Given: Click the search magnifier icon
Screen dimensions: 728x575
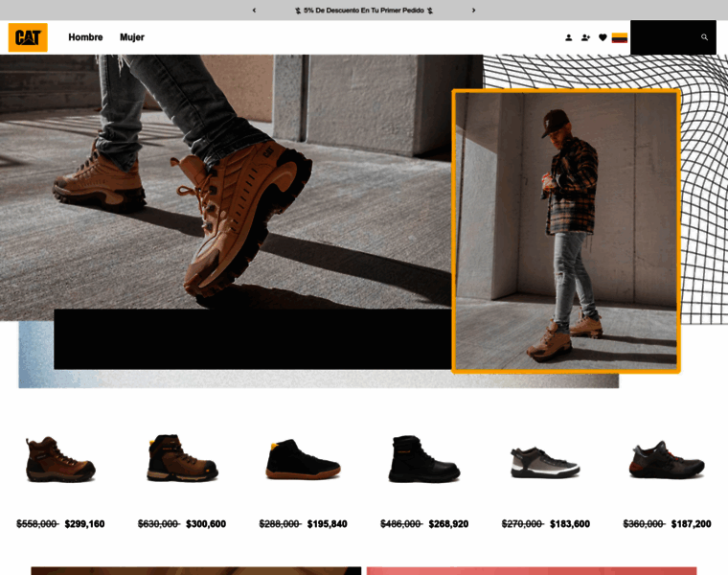Looking at the screenshot, I should [x=704, y=37].
